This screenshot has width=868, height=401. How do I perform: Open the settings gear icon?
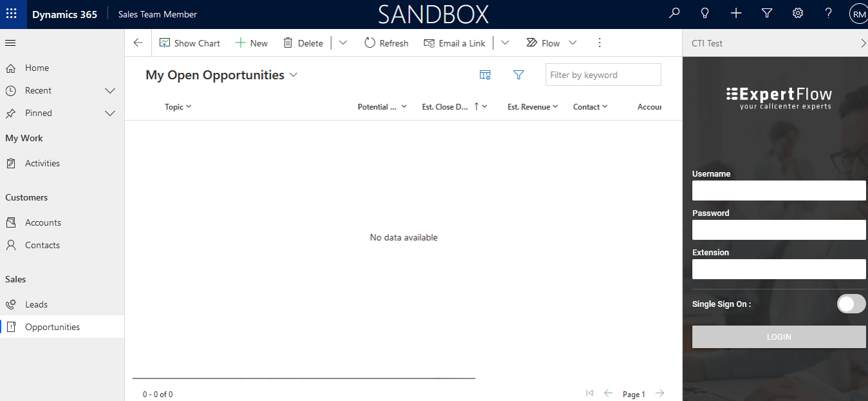(x=798, y=14)
